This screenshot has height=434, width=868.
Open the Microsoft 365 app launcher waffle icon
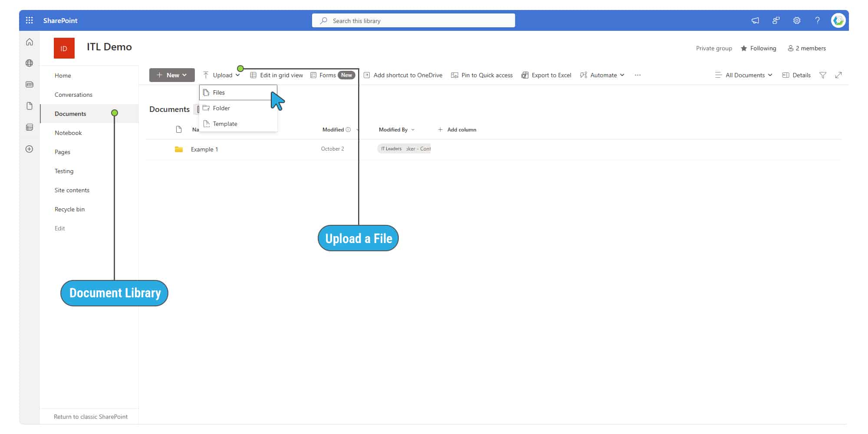(29, 20)
